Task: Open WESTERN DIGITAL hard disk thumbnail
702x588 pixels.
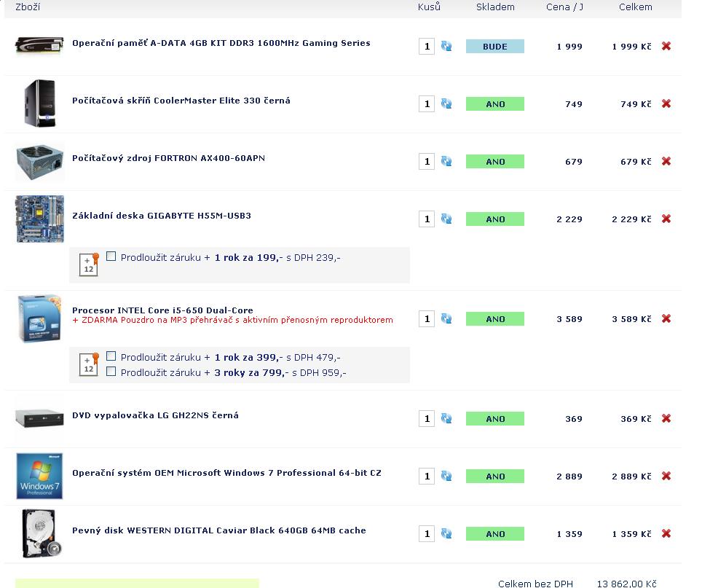Action: (x=42, y=533)
